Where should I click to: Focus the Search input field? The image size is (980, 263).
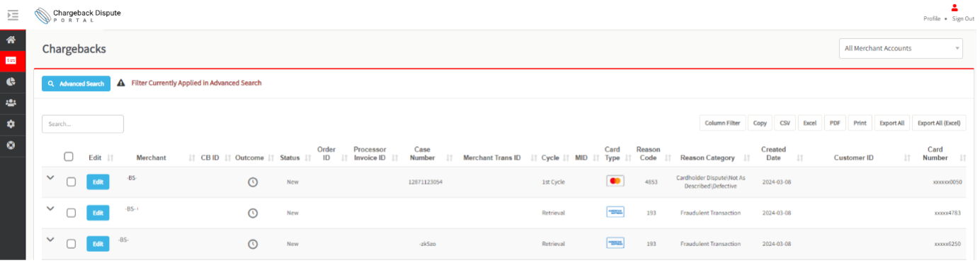click(x=83, y=124)
